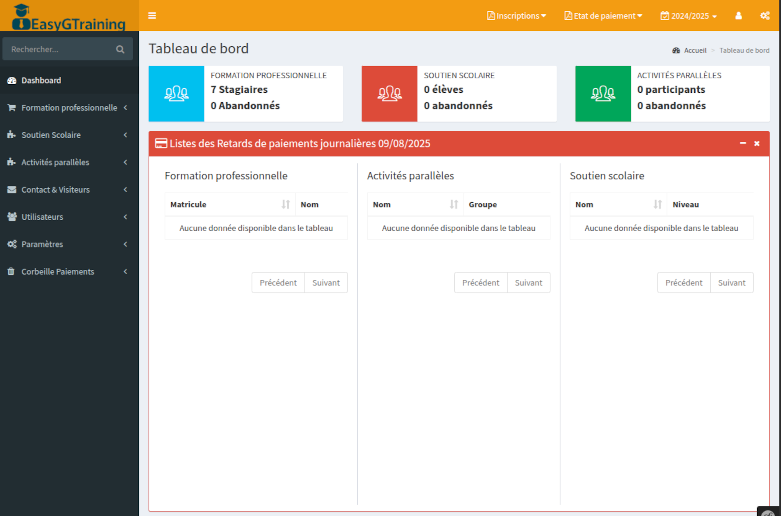The width and height of the screenshot is (781, 516).
Task: Open the Dashboard sidebar item
Action: coord(41,80)
